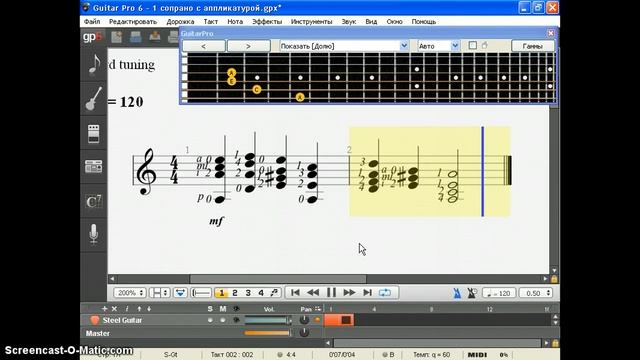Toggle loop playback button
Screen dimensions: 640x360
384,293
